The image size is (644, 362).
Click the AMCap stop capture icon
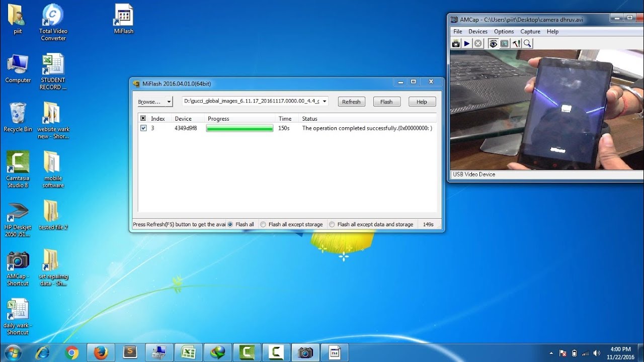[x=478, y=44]
